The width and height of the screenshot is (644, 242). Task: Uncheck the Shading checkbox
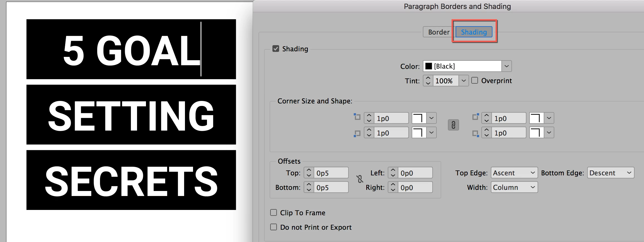(x=276, y=49)
